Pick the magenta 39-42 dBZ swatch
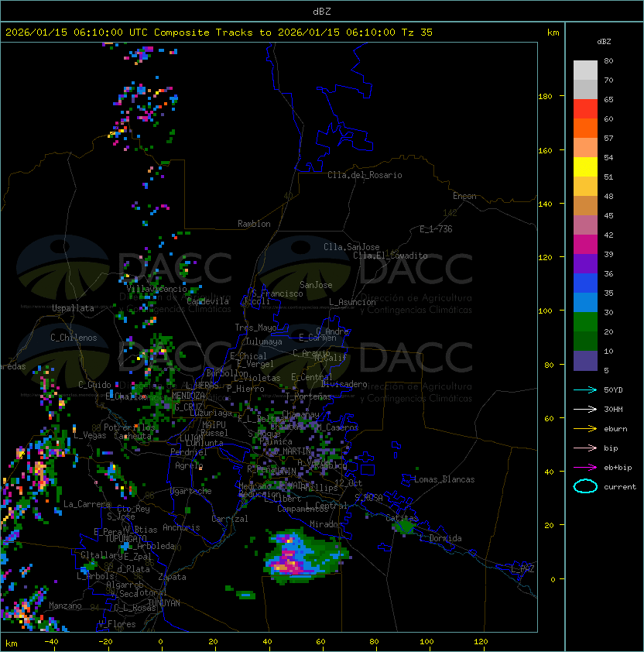The image size is (644, 652). [x=585, y=245]
